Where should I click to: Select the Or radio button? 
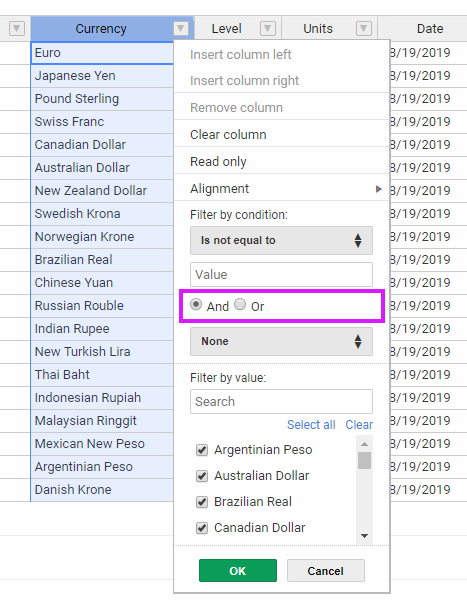pos(240,304)
